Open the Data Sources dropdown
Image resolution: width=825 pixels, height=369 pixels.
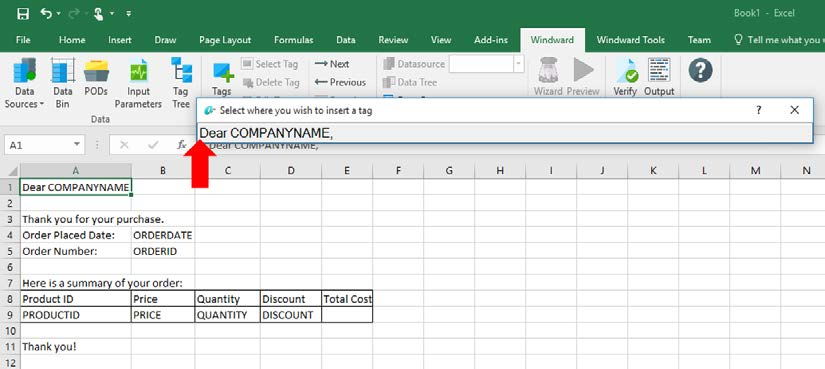[24, 83]
